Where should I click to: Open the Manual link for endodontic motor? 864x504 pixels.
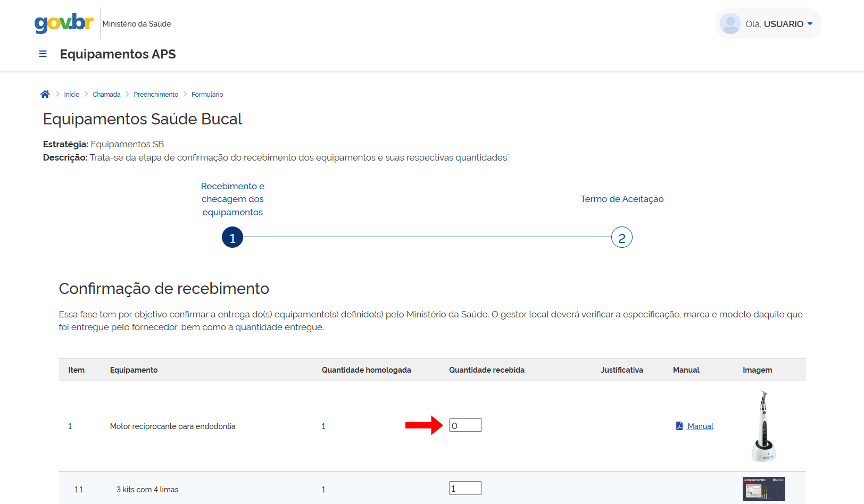point(700,426)
